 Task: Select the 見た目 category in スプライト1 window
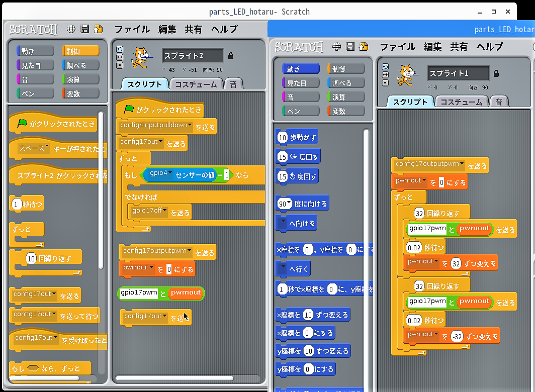(x=301, y=83)
